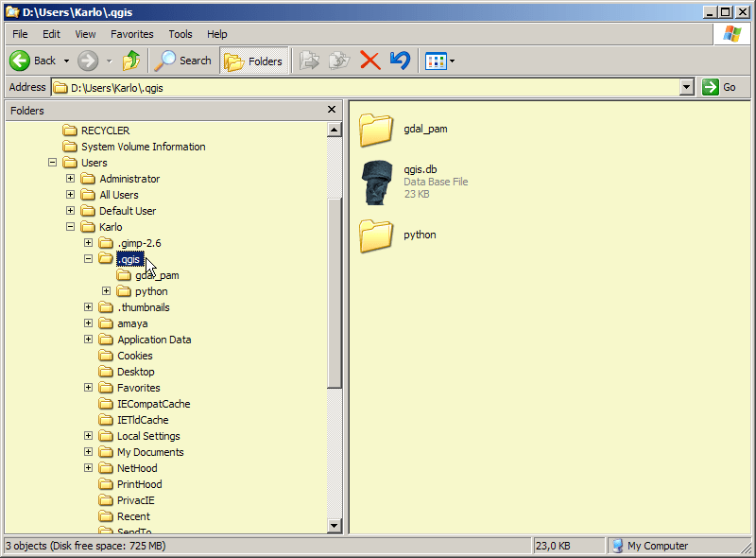
Task: Click the amaya folder icon in tree
Action: click(106, 323)
